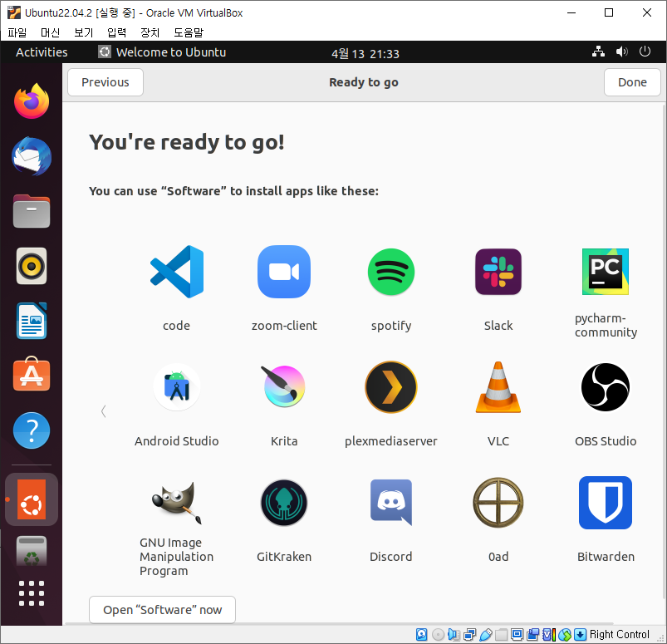The image size is (667, 644).
Task: Click the keyboard capture arrow status icon
Action: click(580, 635)
